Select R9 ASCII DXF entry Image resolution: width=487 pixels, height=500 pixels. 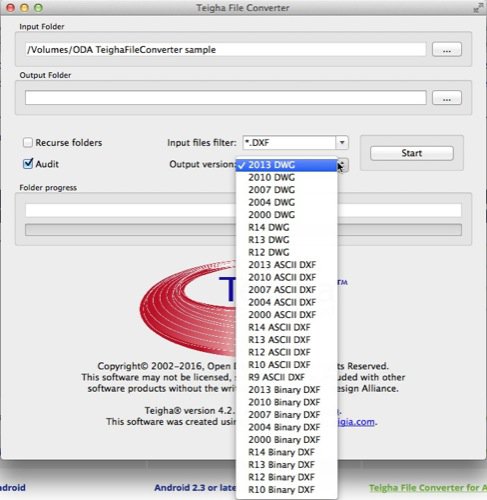287,377
